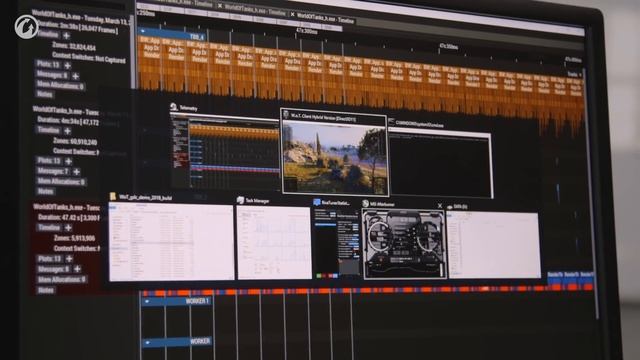Open Messages: 8 in 47.42 s session
This screenshot has width=640, height=360.
[54, 269]
